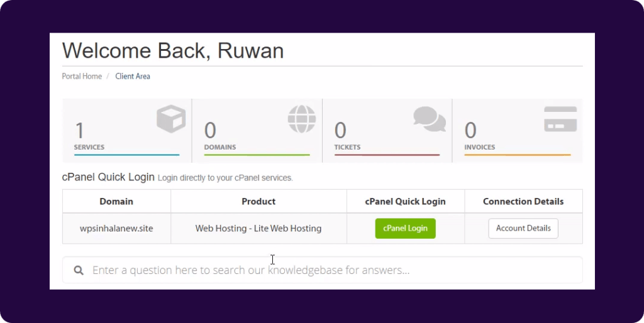Open the green cPanel Login button
644x323 pixels.
click(406, 228)
